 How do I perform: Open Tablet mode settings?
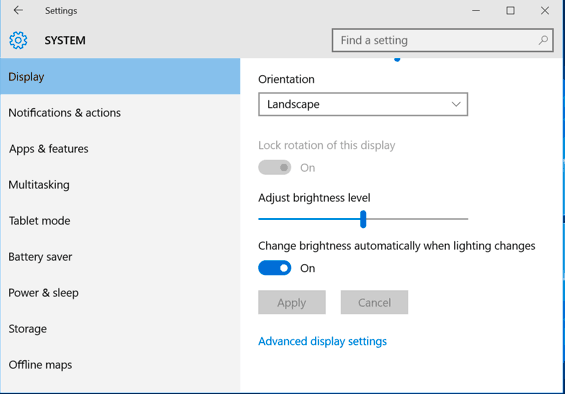coord(120,221)
